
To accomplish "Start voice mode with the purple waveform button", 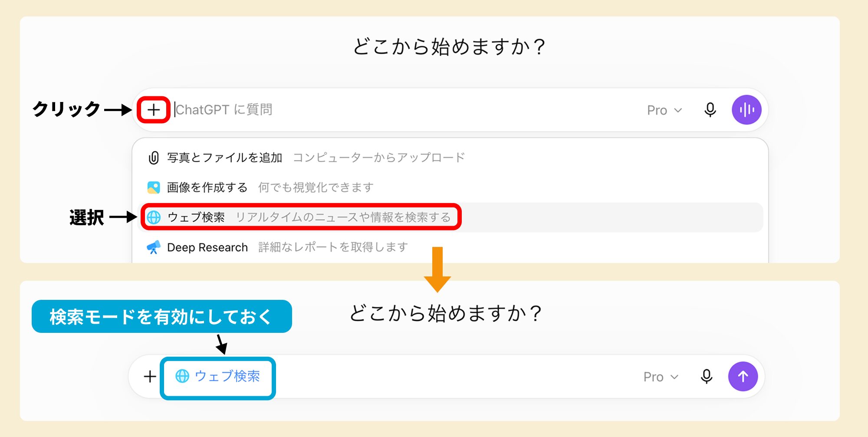I will [x=746, y=110].
